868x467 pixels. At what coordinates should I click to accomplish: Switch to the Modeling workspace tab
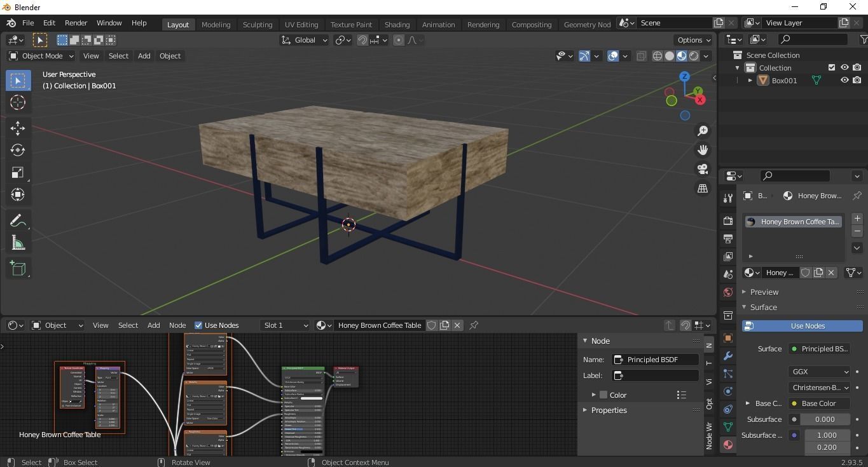click(x=216, y=24)
